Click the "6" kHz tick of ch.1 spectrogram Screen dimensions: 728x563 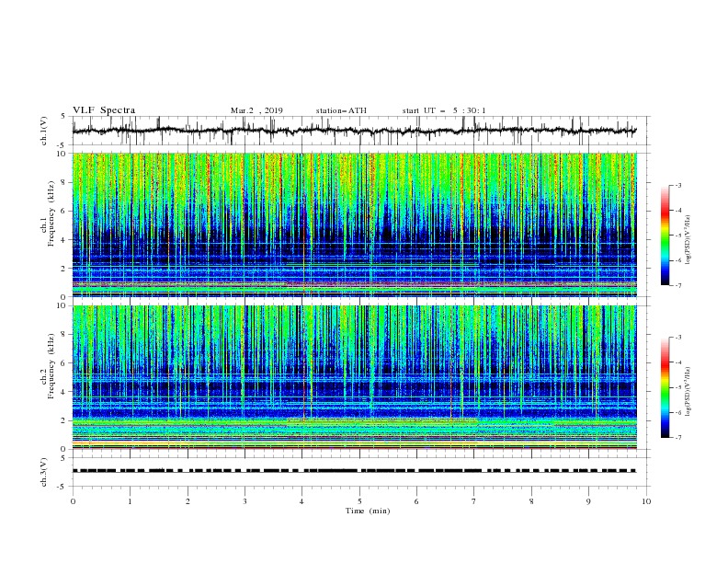[65, 211]
